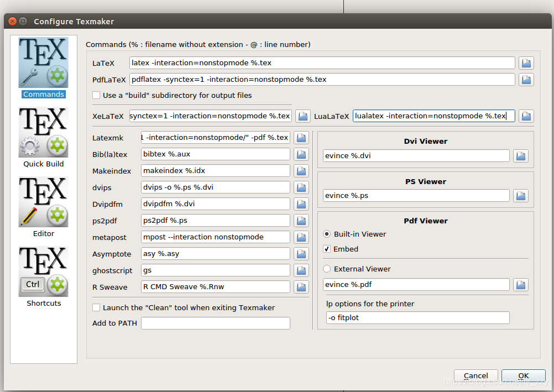Click the PdfLaTeX command input field

pyautogui.click(x=322, y=80)
